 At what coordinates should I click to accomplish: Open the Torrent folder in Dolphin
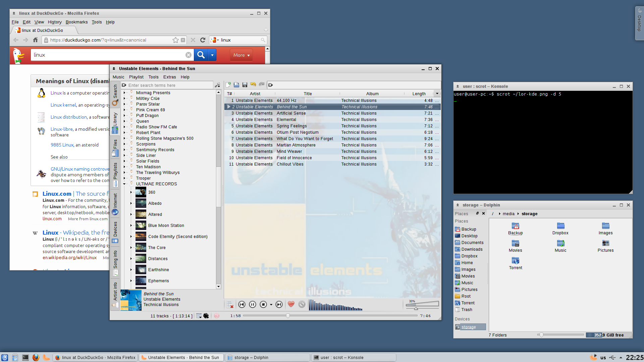(x=516, y=263)
